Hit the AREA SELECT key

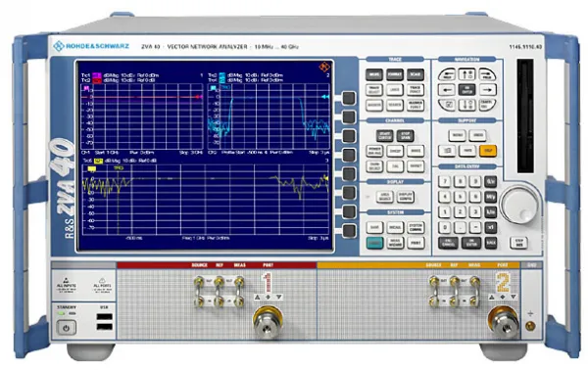point(384,197)
